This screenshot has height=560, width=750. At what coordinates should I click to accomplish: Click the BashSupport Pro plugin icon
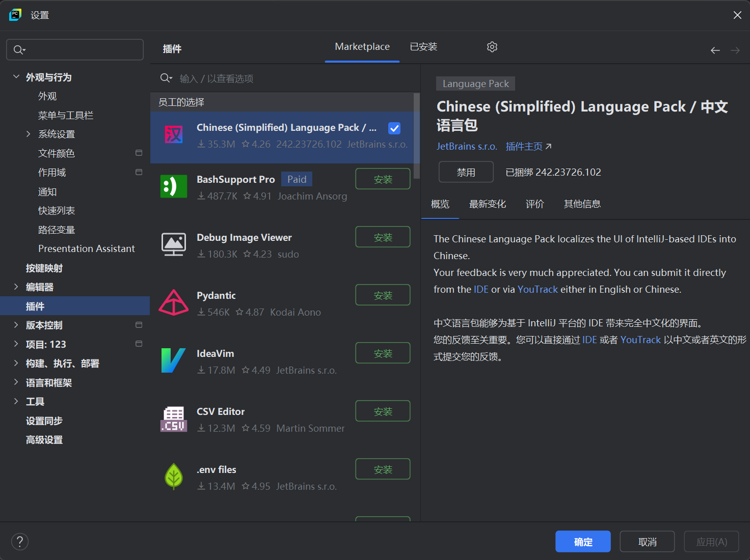[x=174, y=186]
